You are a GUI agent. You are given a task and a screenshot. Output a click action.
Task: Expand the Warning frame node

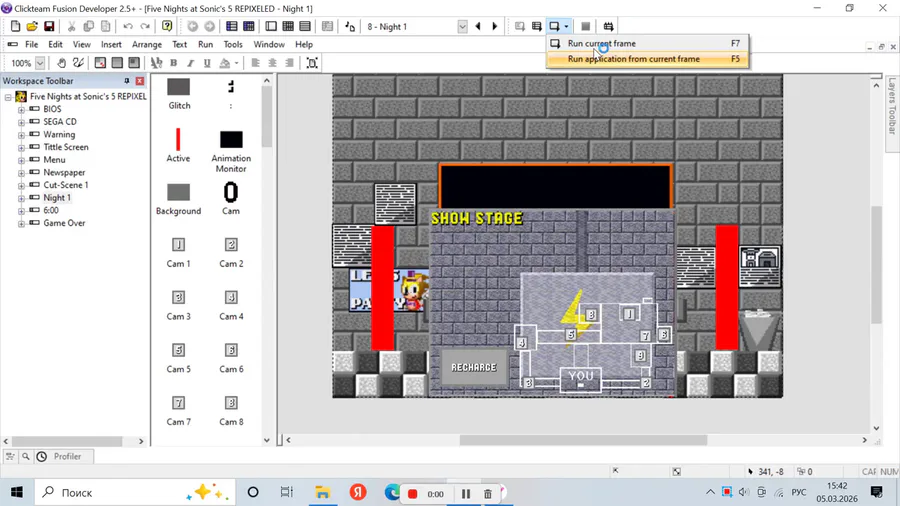click(21, 135)
